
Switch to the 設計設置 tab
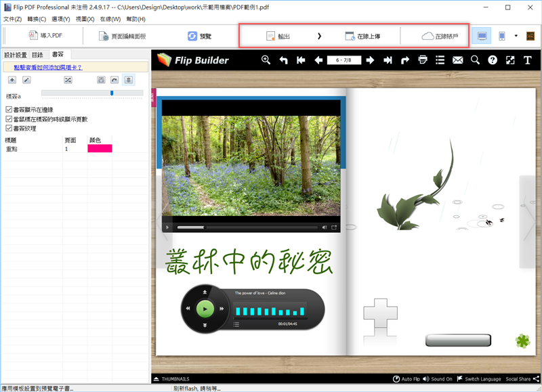[15, 55]
